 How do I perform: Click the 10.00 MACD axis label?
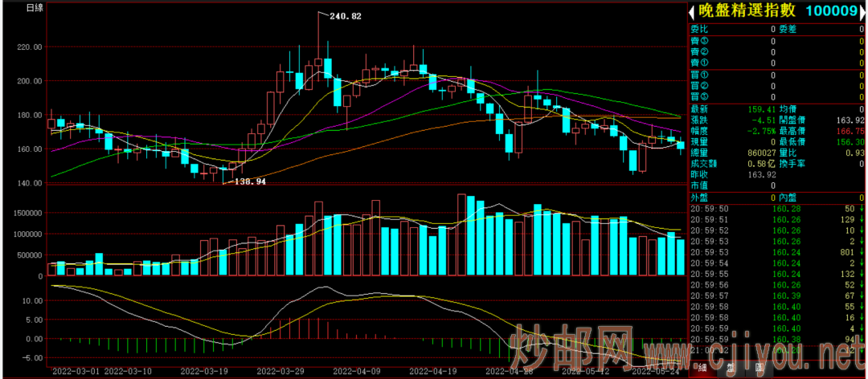tap(31, 301)
